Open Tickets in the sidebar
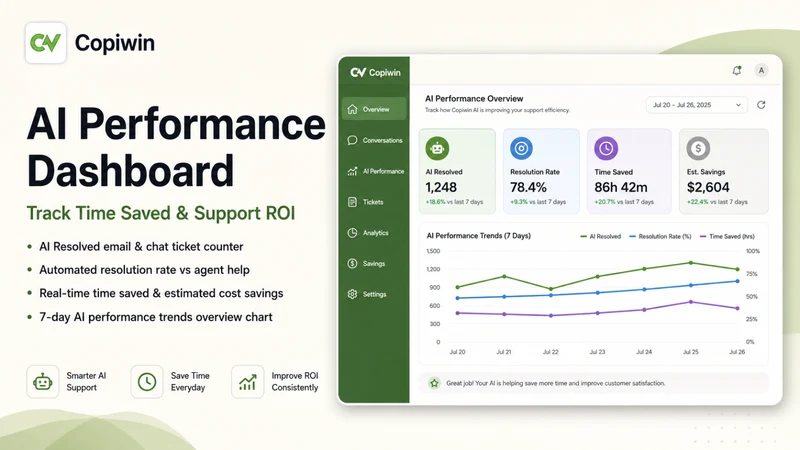 [374, 202]
